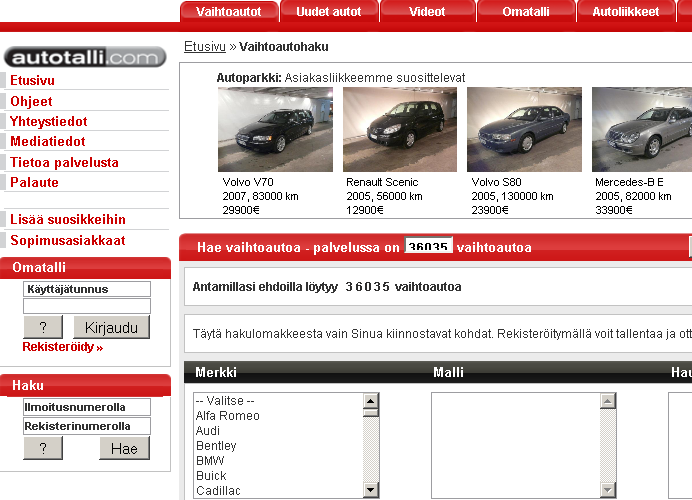The width and height of the screenshot is (692, 500).
Task: Open the Volvo V70 thumbnail
Action: [x=275, y=129]
